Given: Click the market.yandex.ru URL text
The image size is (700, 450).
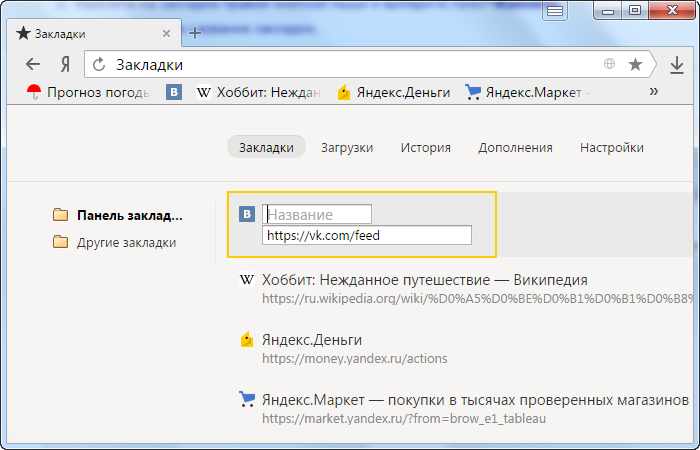Looking at the screenshot, I should tap(404, 419).
